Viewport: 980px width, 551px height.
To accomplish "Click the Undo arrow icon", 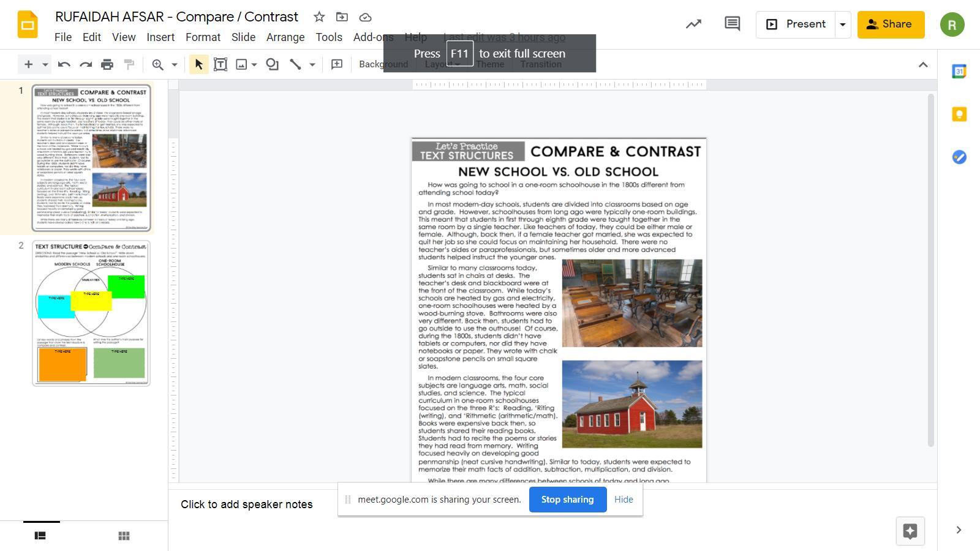I will pyautogui.click(x=64, y=64).
